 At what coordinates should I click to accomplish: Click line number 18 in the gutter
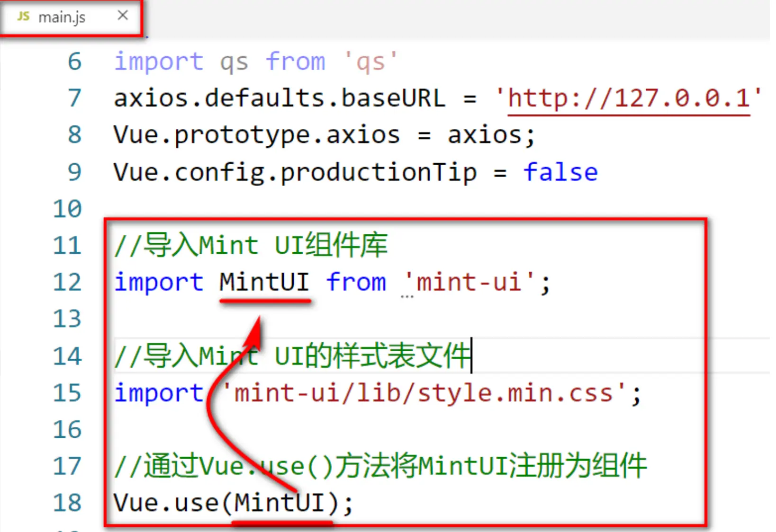click(x=67, y=503)
